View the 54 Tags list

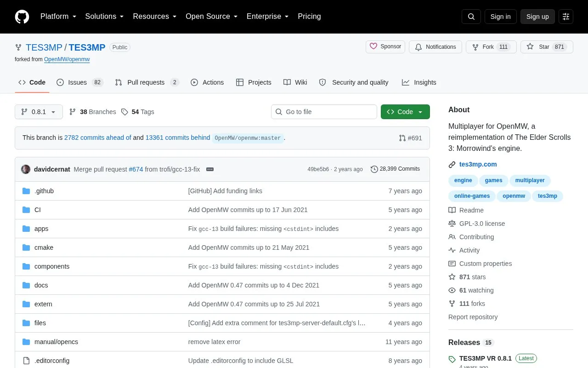137,112
